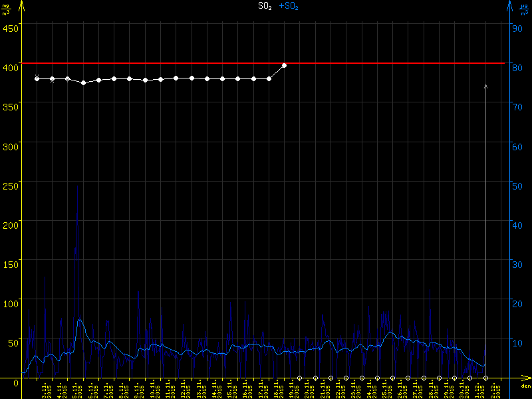Click the blue right y-axis arrowhead
Image resolution: width=532 pixels, height=399 pixels.
pos(509,5)
